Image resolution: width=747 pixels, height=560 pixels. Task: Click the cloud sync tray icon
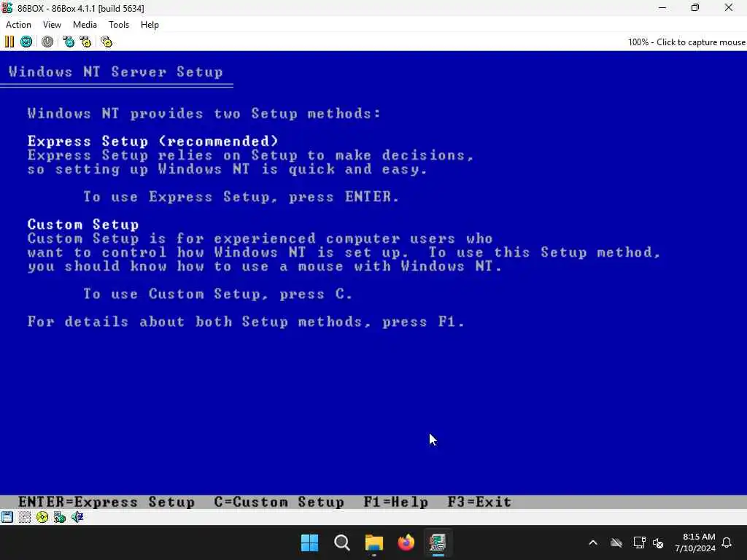(x=616, y=542)
